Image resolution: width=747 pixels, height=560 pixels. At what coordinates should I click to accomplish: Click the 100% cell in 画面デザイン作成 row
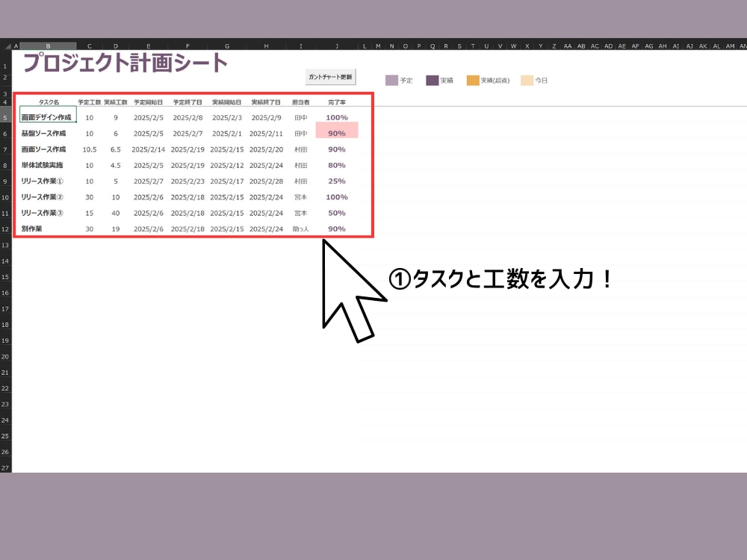click(337, 118)
